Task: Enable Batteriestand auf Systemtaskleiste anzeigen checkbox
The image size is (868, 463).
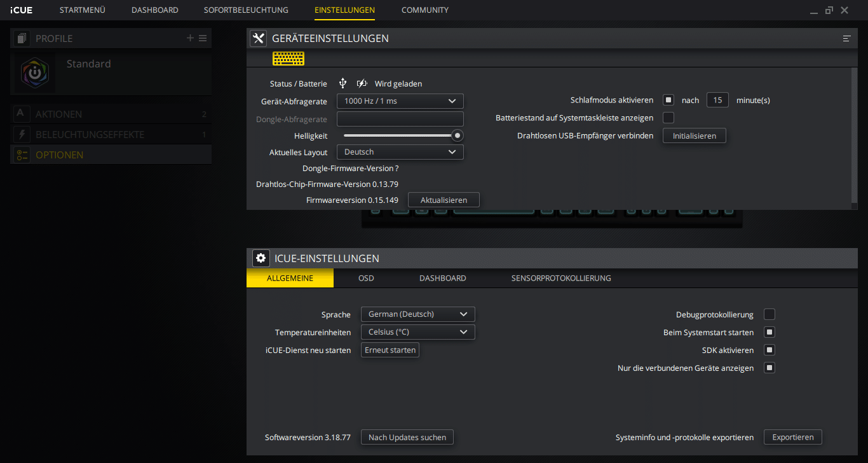Action: 668,118
